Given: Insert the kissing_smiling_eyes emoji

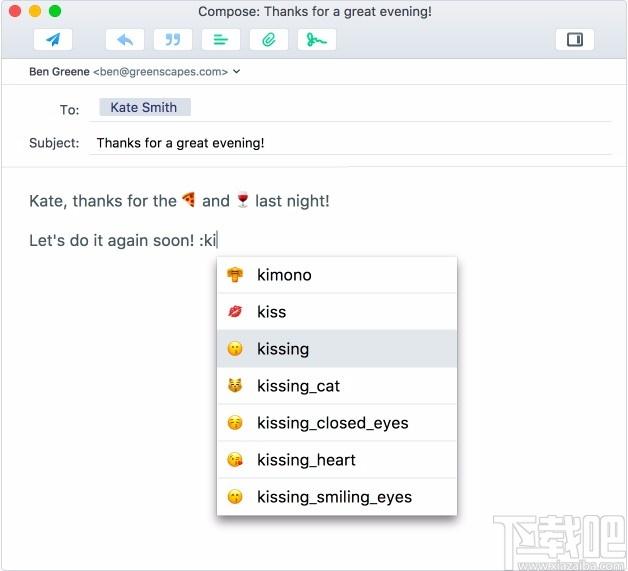Looking at the screenshot, I should [337, 497].
